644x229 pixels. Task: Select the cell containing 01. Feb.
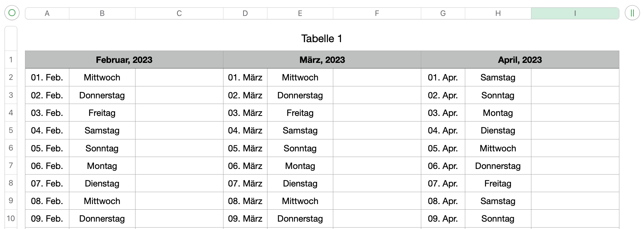click(x=47, y=78)
